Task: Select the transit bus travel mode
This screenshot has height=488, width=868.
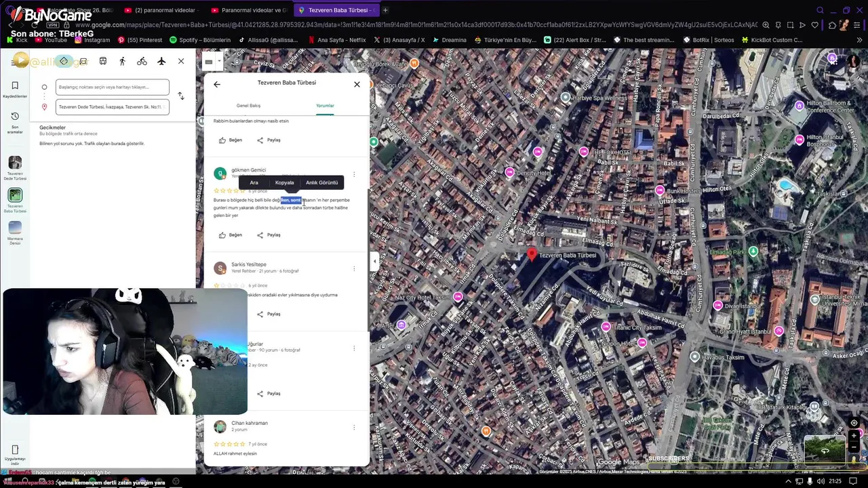Action: tap(103, 61)
